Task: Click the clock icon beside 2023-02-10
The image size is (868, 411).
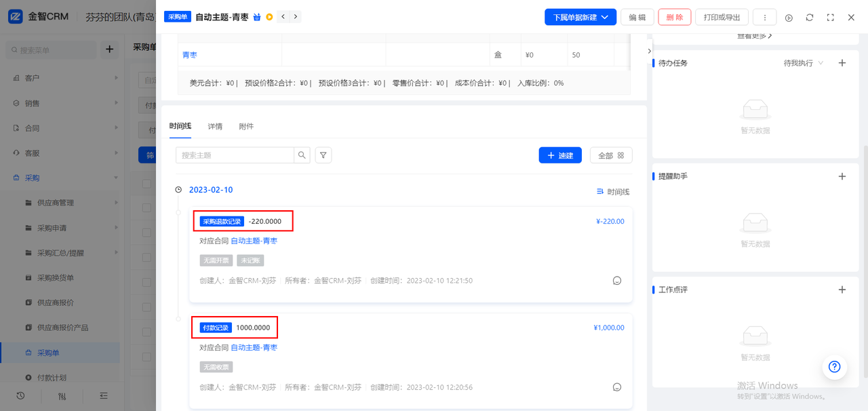Action: (178, 190)
